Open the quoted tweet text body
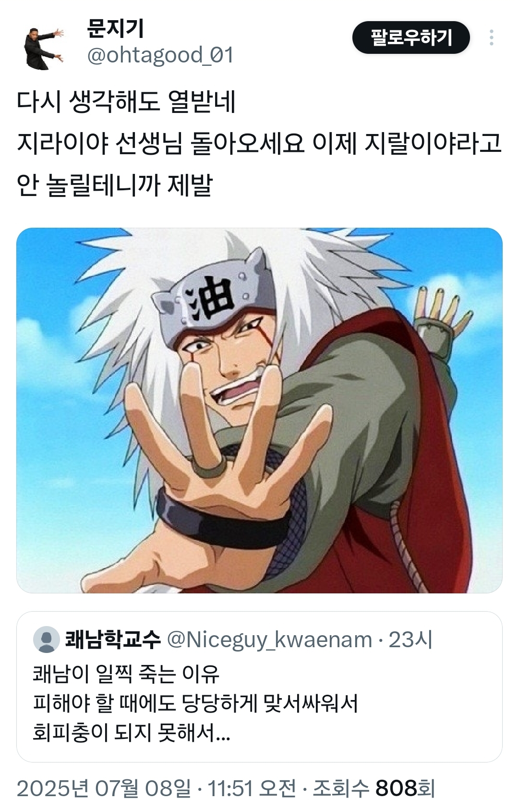518x812 pixels. pos(195,703)
